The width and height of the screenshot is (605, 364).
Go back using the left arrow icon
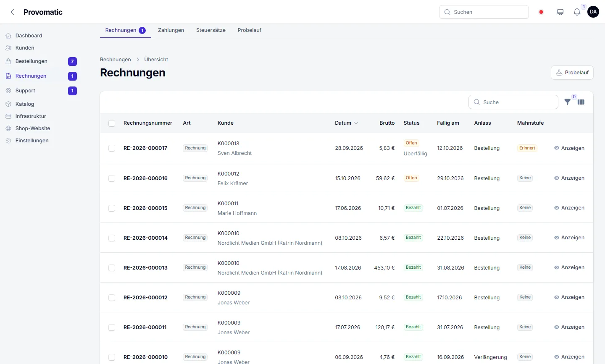pos(13,12)
